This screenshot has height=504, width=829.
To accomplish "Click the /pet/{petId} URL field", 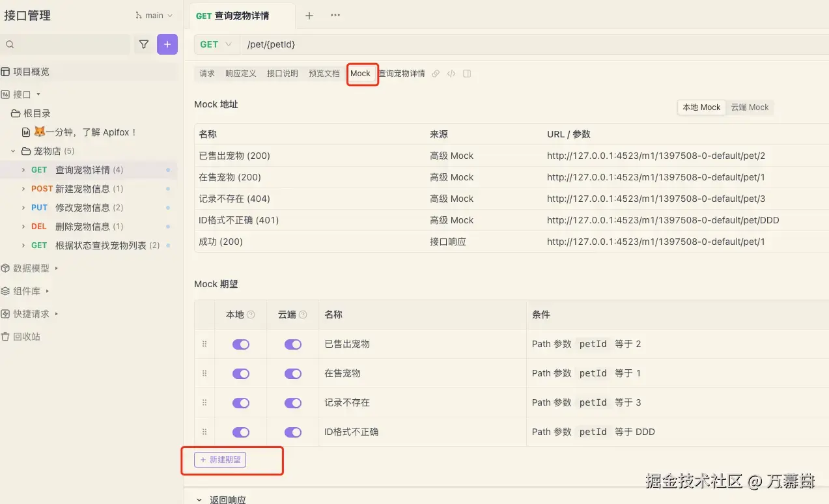I will [x=534, y=44].
